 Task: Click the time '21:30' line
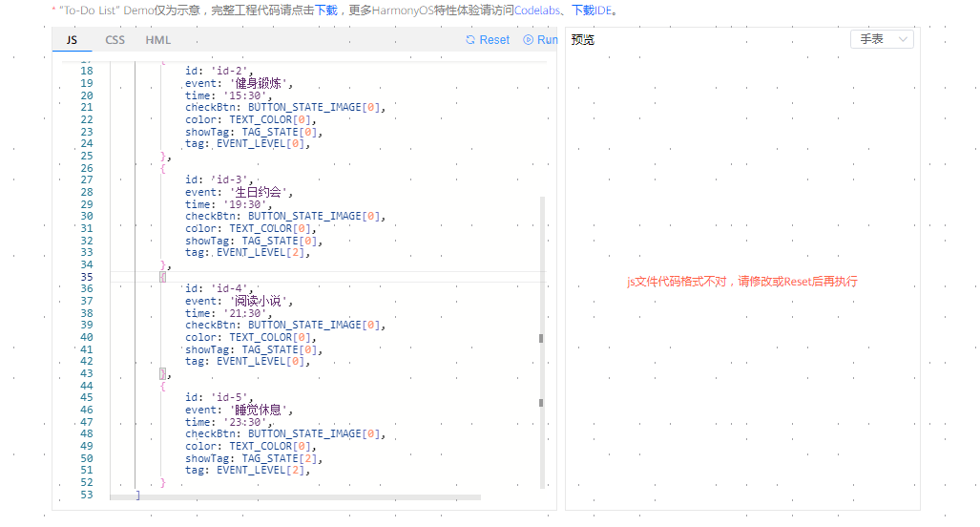[x=229, y=313]
